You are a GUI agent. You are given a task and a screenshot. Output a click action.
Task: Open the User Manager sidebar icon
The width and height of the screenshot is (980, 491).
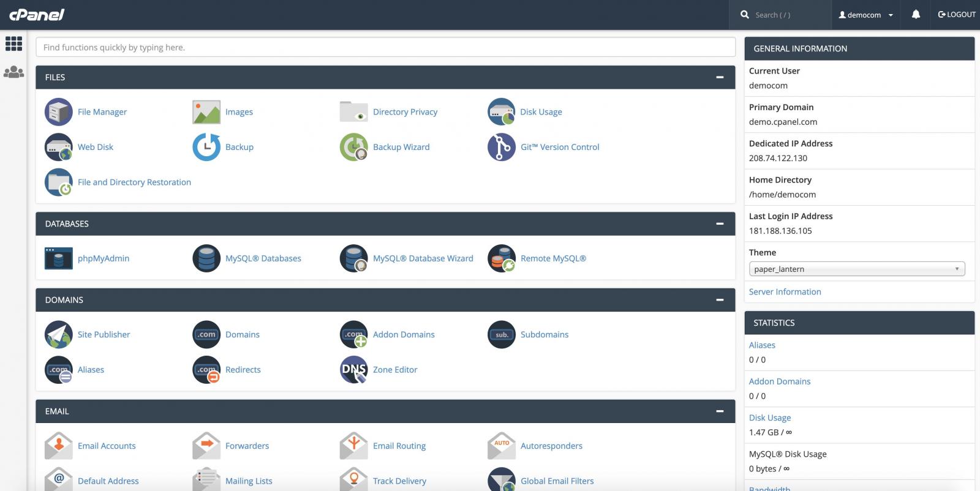tap(13, 72)
